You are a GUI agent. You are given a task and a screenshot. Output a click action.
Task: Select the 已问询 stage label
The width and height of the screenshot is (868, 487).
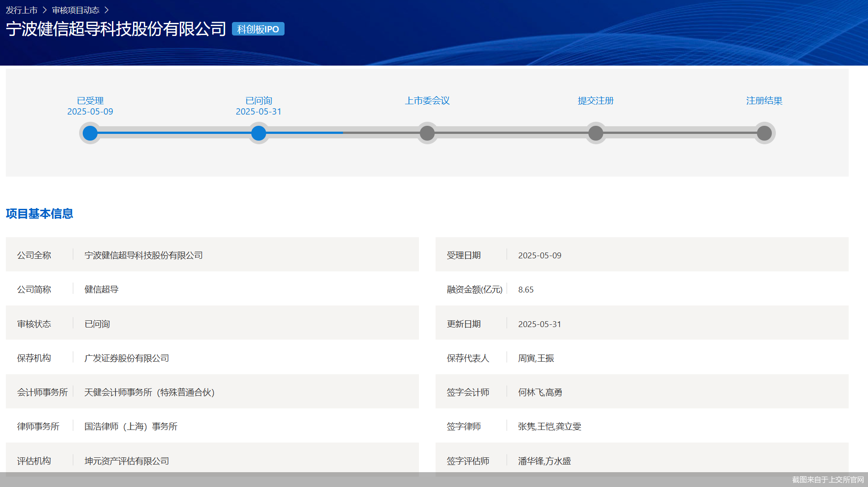pos(258,101)
